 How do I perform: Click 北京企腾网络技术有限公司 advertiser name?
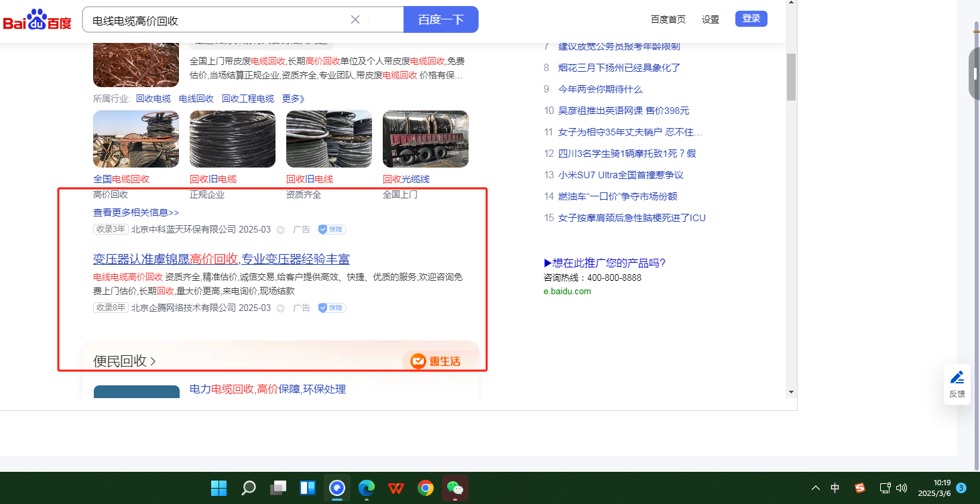pyautogui.click(x=184, y=308)
